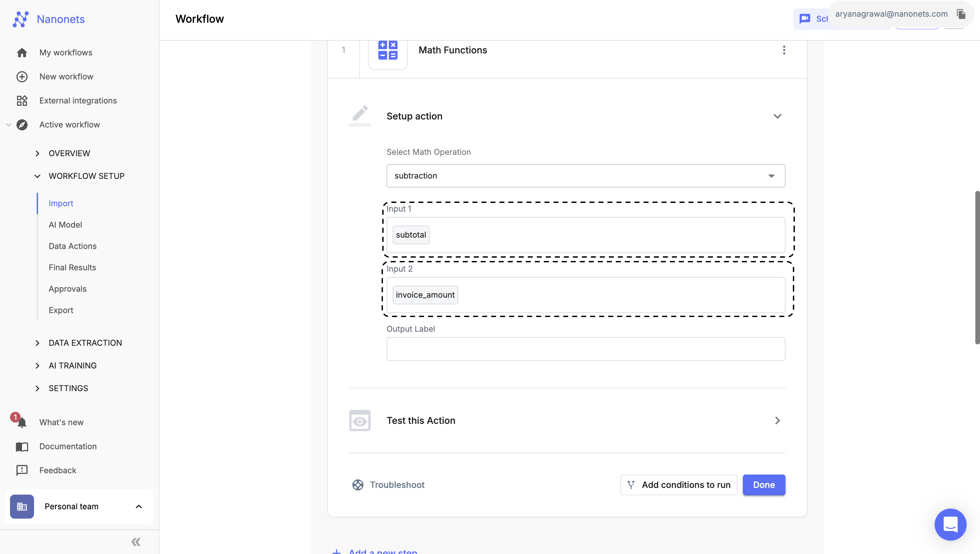The image size is (980, 554).
Task: Click the Workflow page heading
Action: pyautogui.click(x=200, y=19)
